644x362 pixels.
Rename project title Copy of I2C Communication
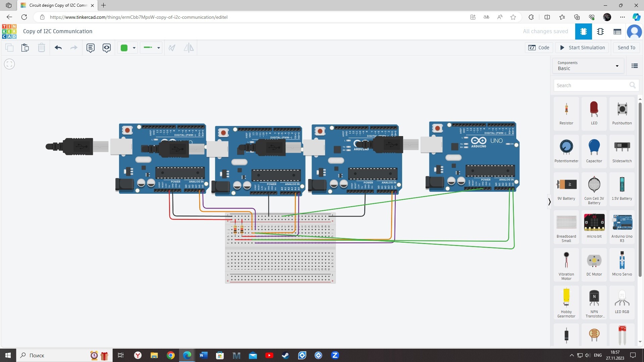click(58, 31)
